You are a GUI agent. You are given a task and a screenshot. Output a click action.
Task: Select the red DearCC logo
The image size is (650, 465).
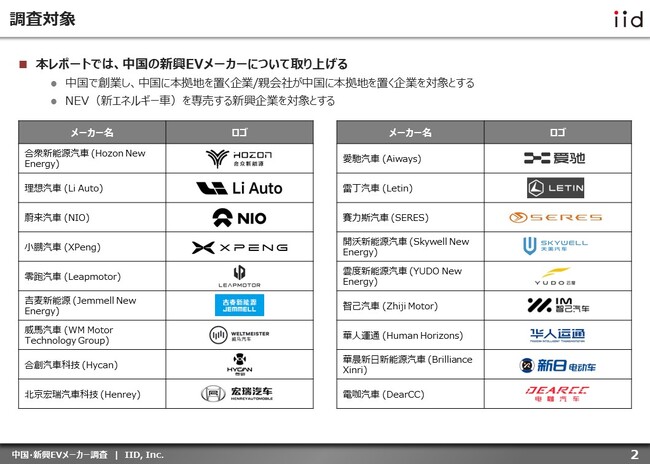(556, 393)
